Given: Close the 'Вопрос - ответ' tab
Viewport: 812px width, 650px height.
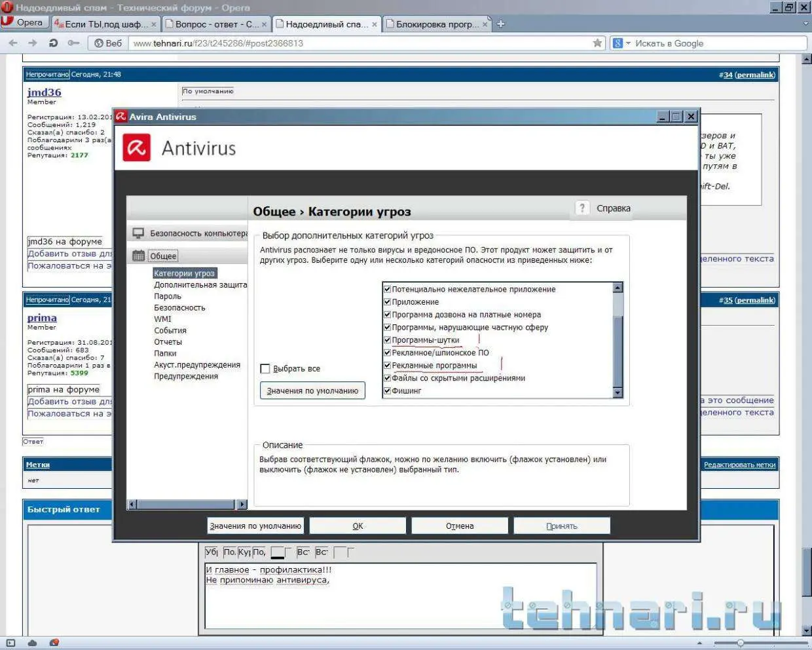Looking at the screenshot, I should [x=265, y=25].
